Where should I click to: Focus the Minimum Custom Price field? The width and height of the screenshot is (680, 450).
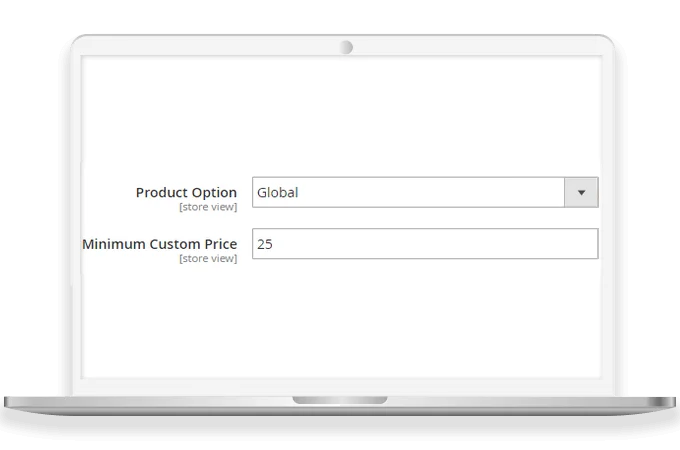[424, 244]
